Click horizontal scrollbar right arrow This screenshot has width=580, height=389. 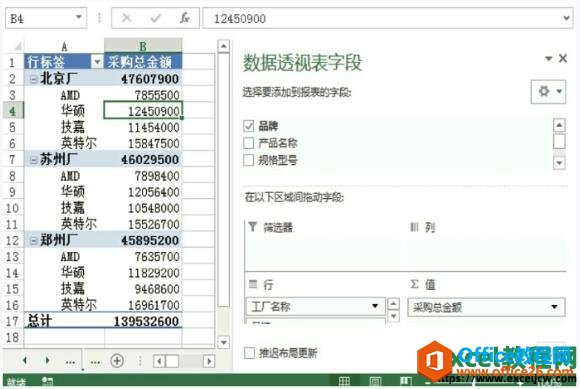(209, 361)
